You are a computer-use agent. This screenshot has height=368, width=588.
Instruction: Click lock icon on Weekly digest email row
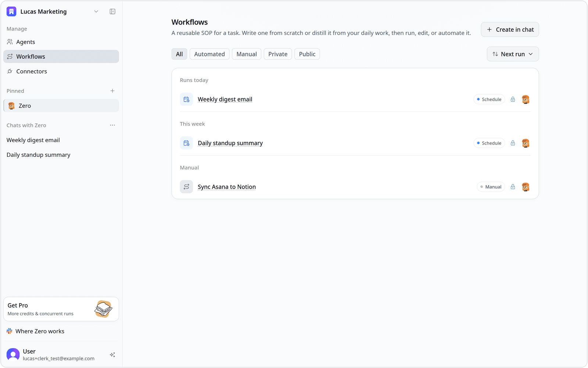pos(513,99)
